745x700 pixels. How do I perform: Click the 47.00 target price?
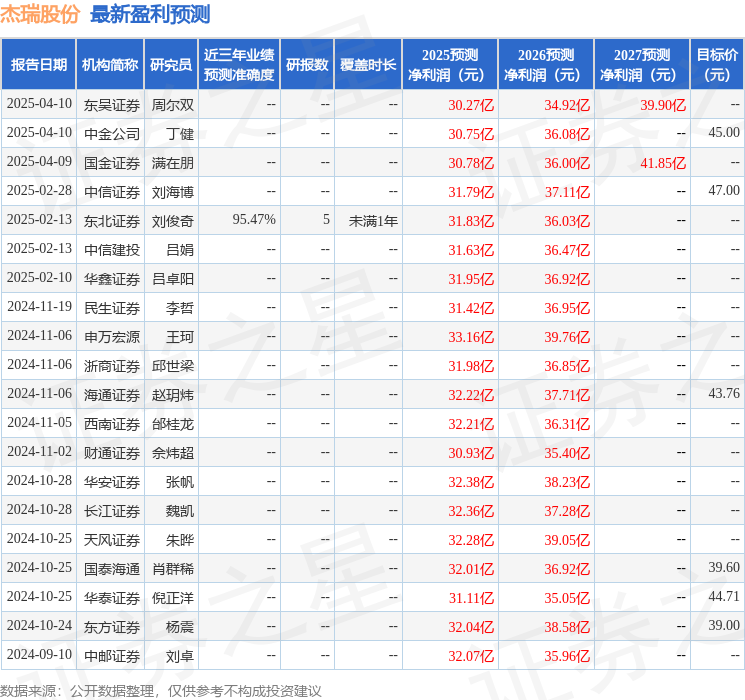(x=724, y=191)
